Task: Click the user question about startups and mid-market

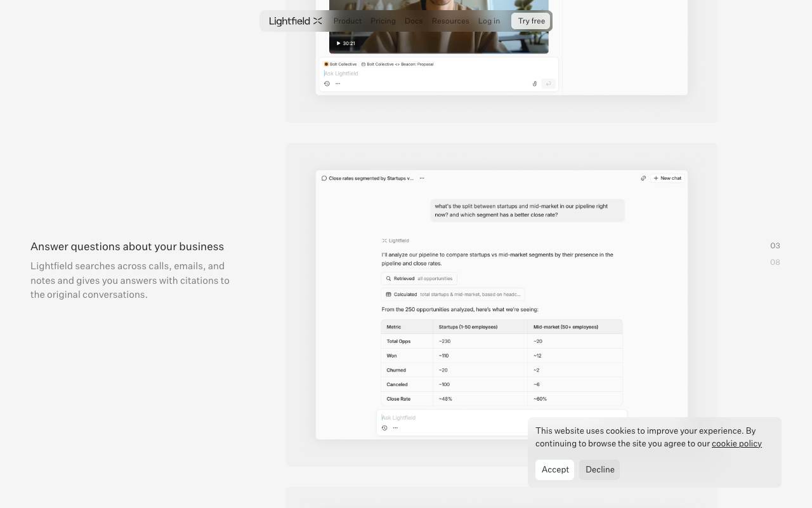Action: pos(527,211)
